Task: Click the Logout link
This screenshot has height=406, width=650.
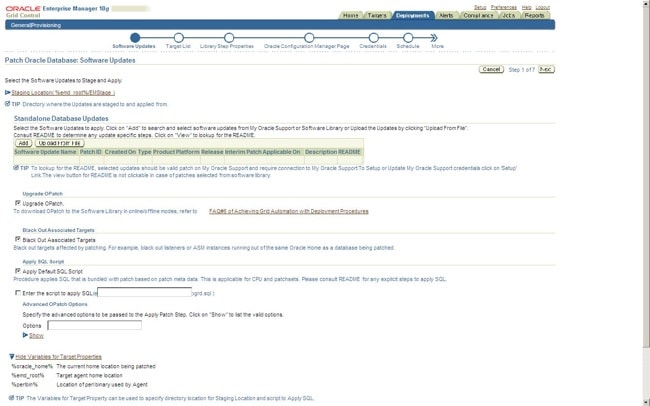Action: click(x=543, y=7)
